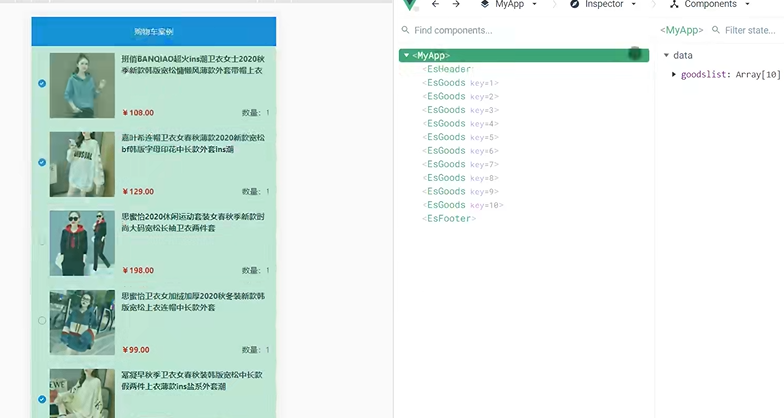
Task: Uncheck the ¥108.00 hoodie item checkbox
Action: pyautogui.click(x=42, y=84)
